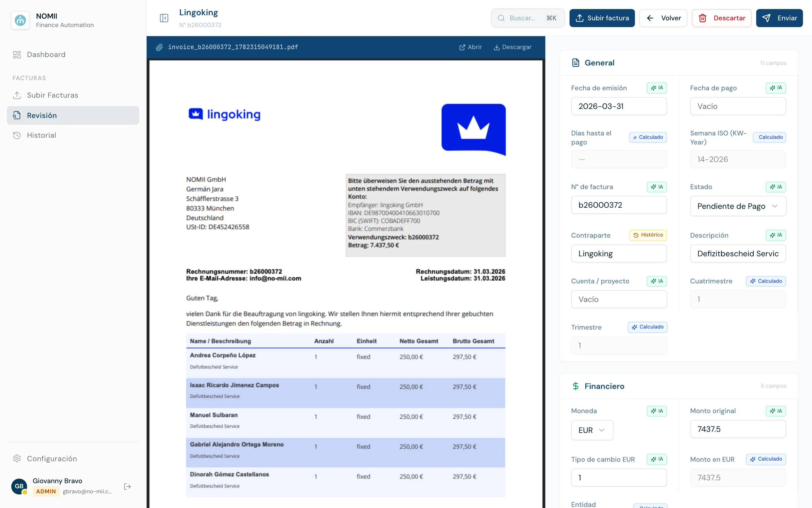
Task: Click the Histórico badge for Contraparte
Action: click(648, 235)
